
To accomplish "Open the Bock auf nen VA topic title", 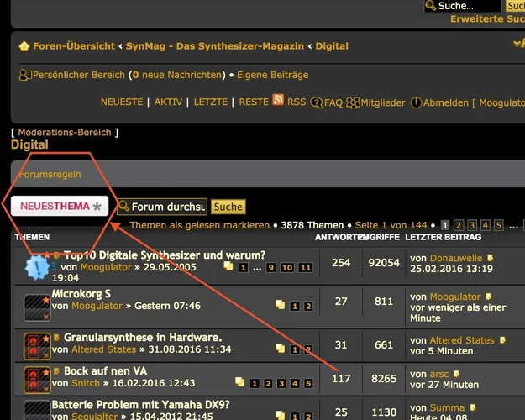I will pyautogui.click(x=106, y=371).
